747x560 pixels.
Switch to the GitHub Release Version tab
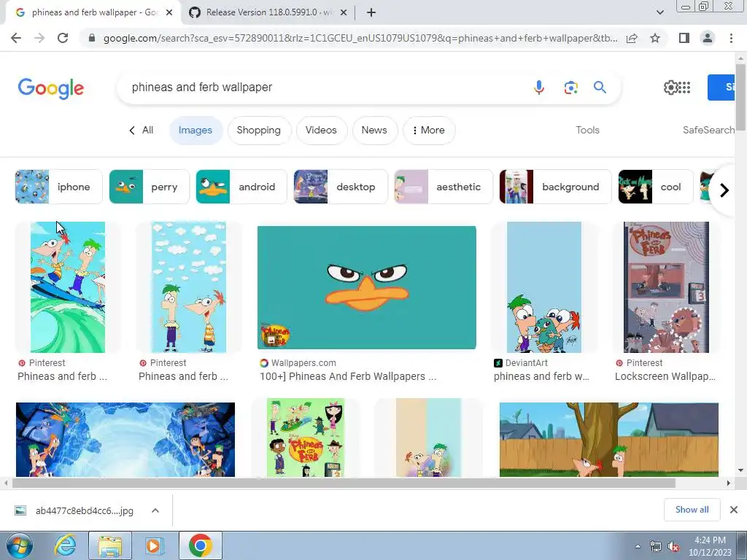point(268,12)
